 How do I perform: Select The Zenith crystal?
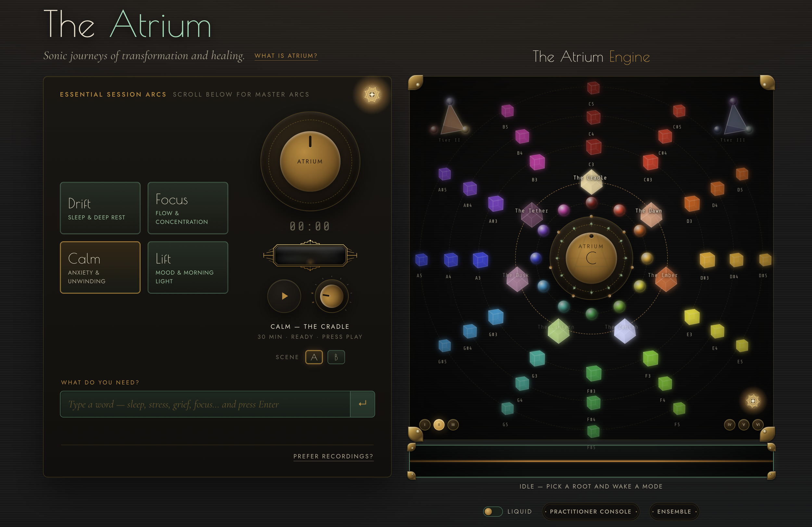625,331
